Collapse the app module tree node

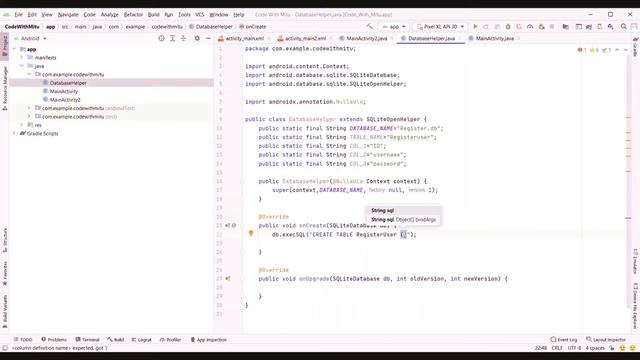[x=15, y=49]
